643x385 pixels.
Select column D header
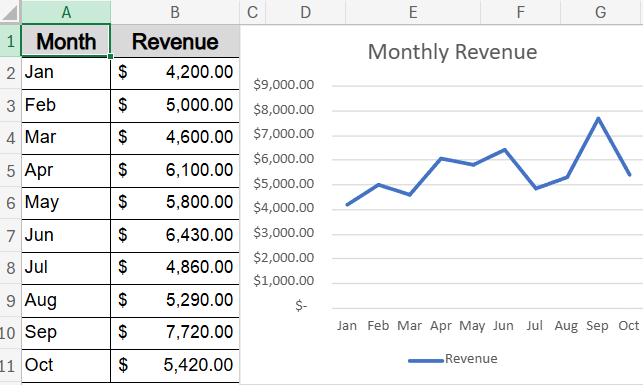point(306,12)
